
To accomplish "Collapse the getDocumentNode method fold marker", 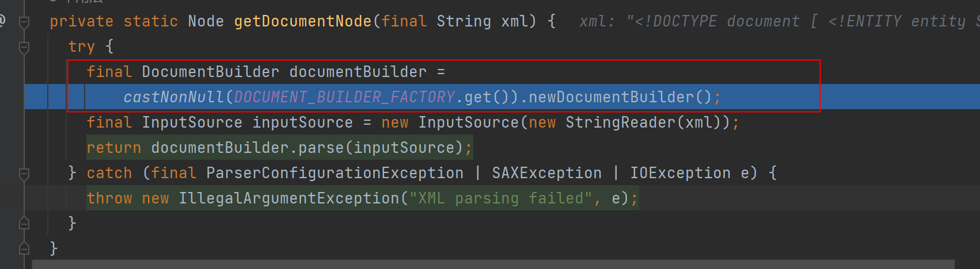I will (x=24, y=22).
